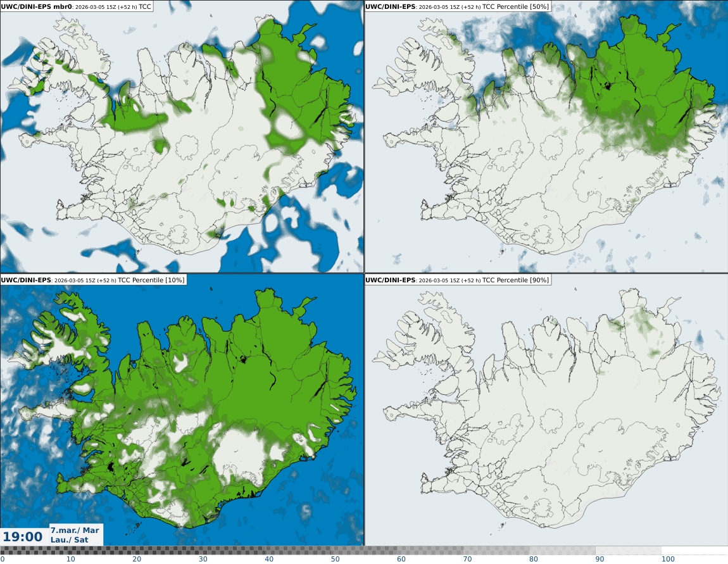Click the 40 tick label on the scale
This screenshot has width=728, height=564.
click(269, 559)
